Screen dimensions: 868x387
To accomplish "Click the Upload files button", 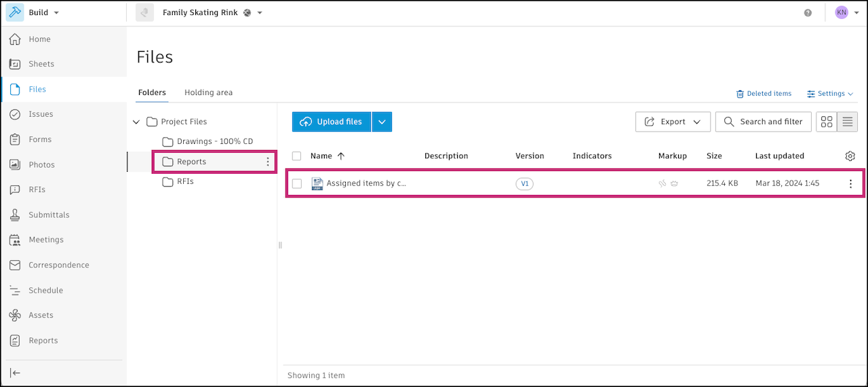I will [x=332, y=122].
